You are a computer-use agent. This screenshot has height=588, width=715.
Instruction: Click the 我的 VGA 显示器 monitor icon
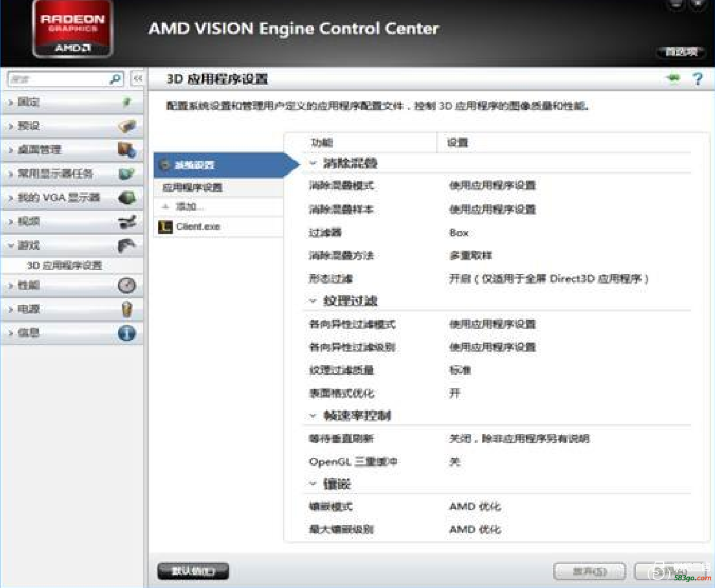(x=127, y=198)
